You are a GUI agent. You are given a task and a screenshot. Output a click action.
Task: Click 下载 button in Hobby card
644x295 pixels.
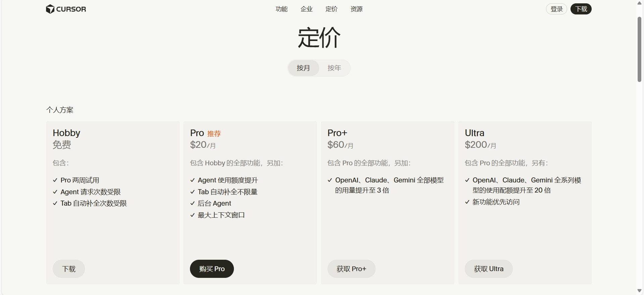[69, 269]
